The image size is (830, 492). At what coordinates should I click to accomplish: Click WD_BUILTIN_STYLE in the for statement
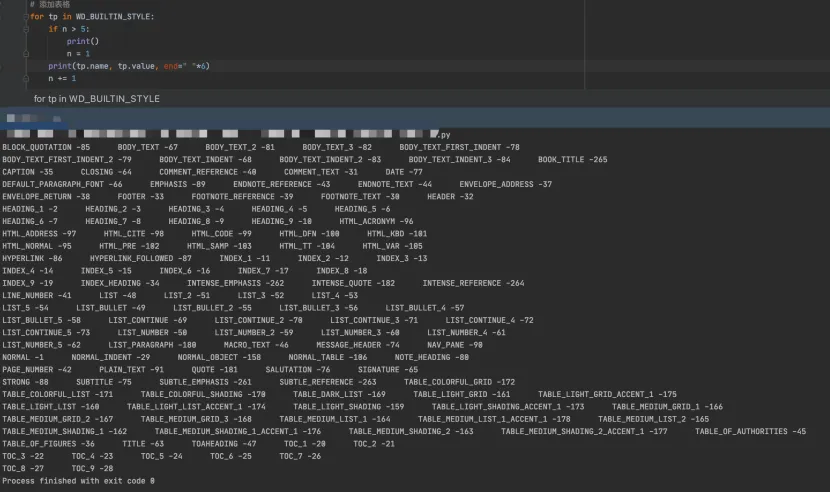pos(113,17)
